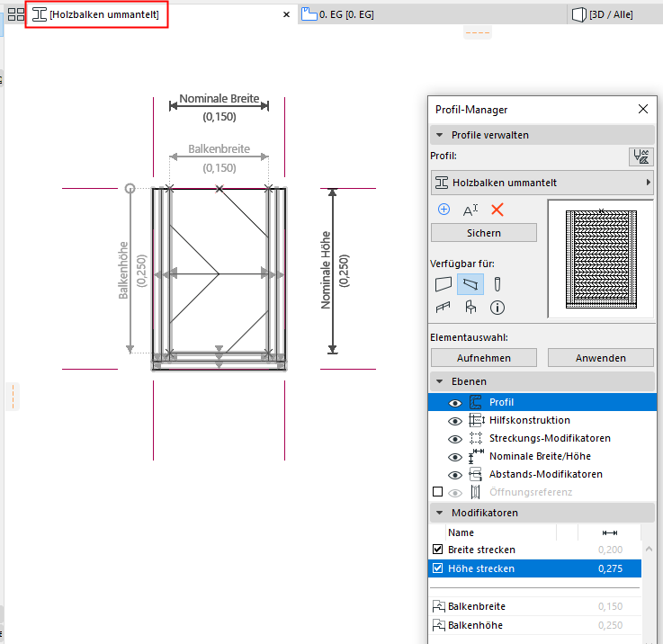Select the Balkenbreite modifier row
The height and width of the screenshot is (644, 663).
pyautogui.click(x=535, y=606)
